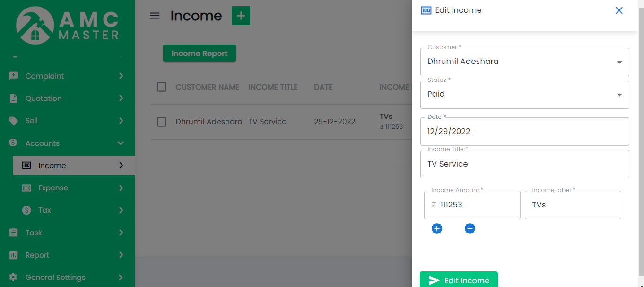
Task: Click the Income Report button
Action: pyautogui.click(x=199, y=54)
